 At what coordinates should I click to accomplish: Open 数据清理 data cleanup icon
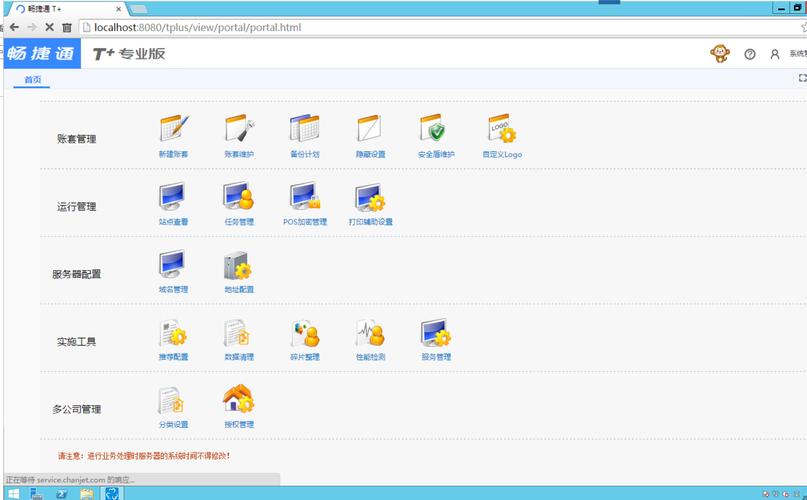pyautogui.click(x=239, y=333)
